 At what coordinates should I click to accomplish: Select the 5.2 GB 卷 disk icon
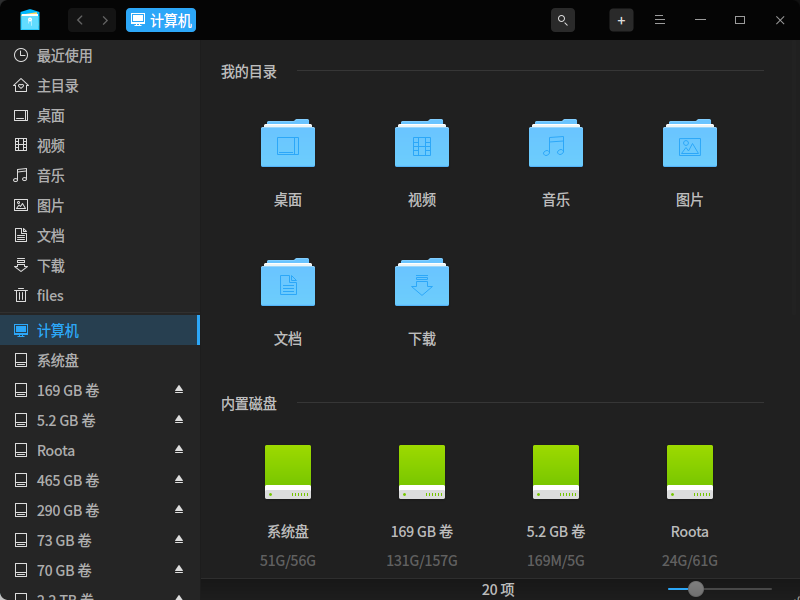pyautogui.click(x=556, y=472)
